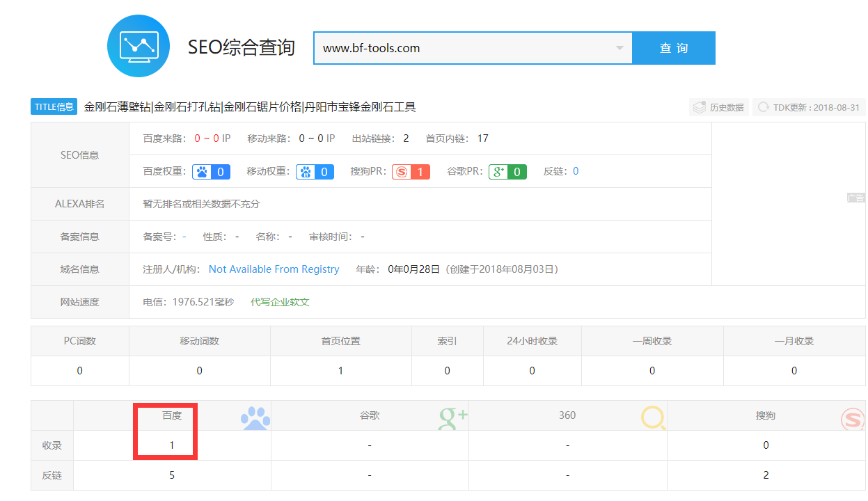
Task: Click the SEO综合查询 monitor logo icon
Action: click(x=138, y=45)
